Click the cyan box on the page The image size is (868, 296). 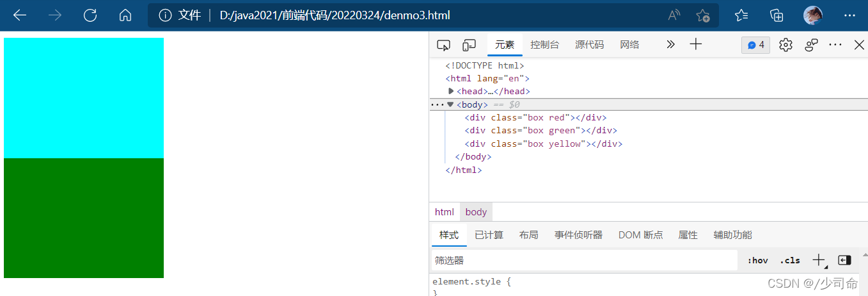(84, 98)
